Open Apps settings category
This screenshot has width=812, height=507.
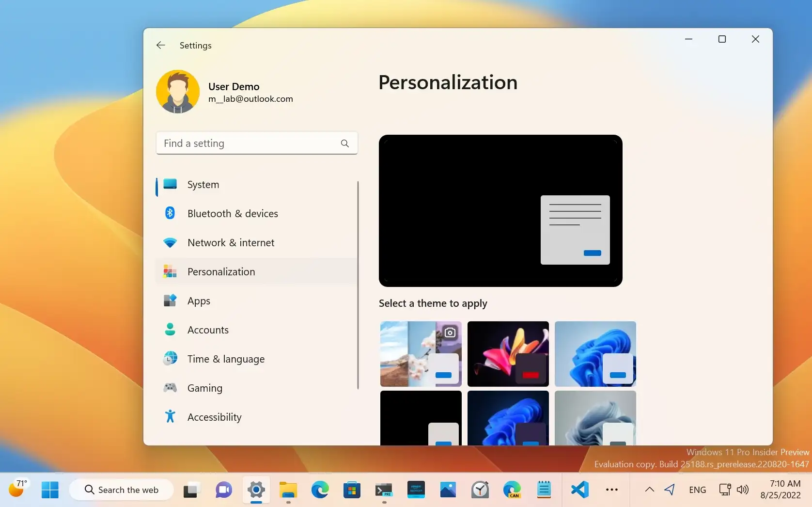pyautogui.click(x=256, y=301)
